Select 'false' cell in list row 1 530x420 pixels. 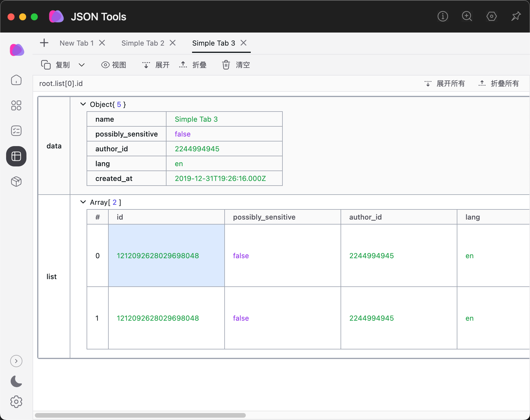283,318
